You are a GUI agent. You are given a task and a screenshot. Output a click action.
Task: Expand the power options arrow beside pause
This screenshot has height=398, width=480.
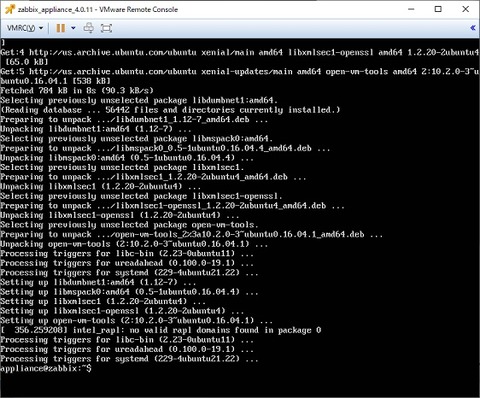pyautogui.click(x=73, y=28)
